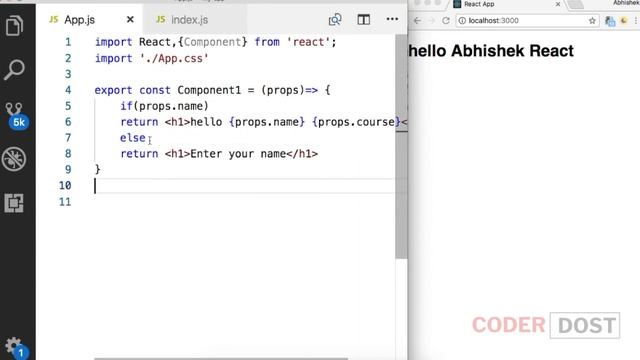Open the Extensions panel icon
The height and width of the screenshot is (360, 640).
(x=14, y=203)
